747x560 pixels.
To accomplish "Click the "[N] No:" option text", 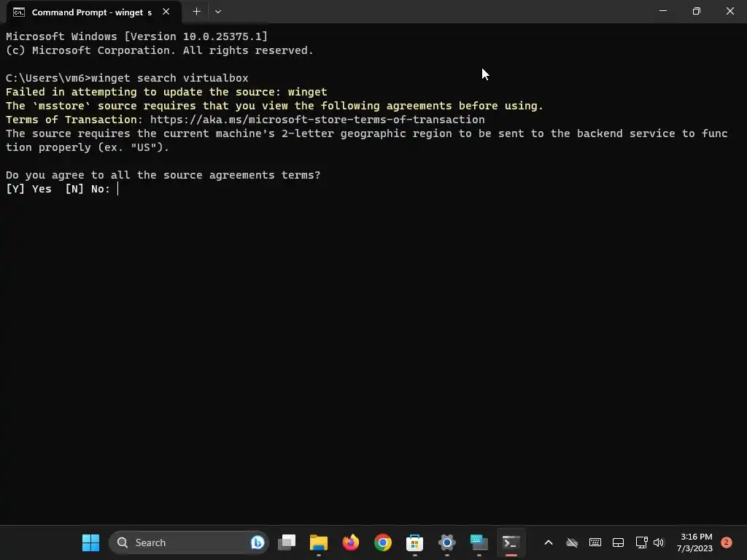I will (88, 189).
